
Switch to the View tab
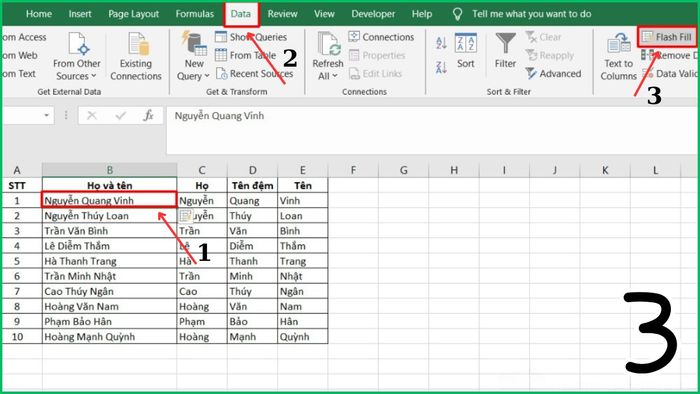tap(324, 14)
